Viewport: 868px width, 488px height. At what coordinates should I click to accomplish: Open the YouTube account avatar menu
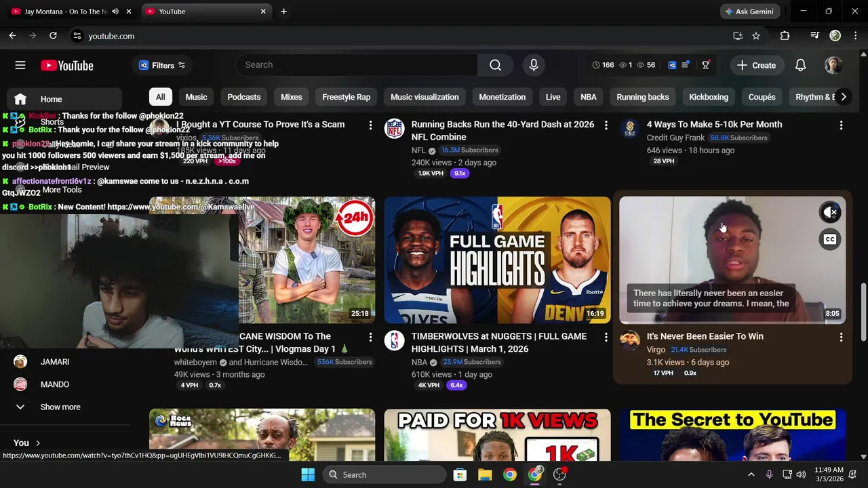tap(833, 65)
